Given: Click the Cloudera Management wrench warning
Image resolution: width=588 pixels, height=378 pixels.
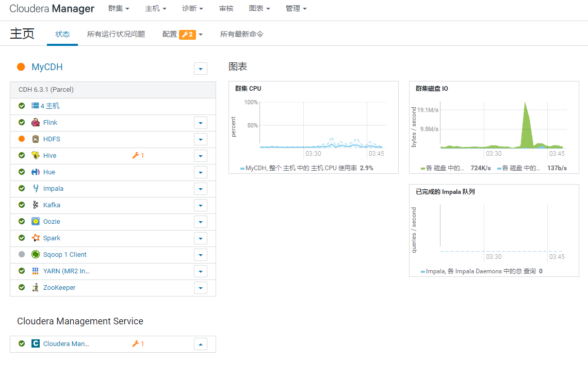Looking at the screenshot, I should coord(138,343).
